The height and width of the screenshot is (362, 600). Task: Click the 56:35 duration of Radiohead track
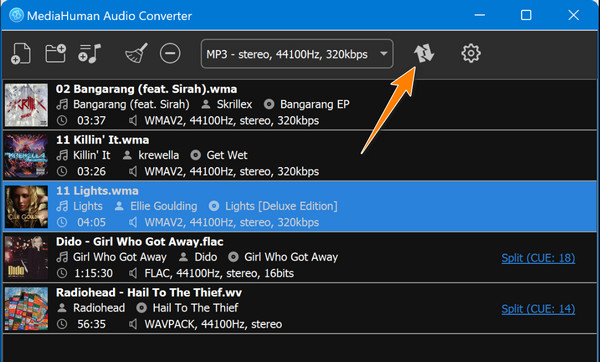click(x=91, y=324)
